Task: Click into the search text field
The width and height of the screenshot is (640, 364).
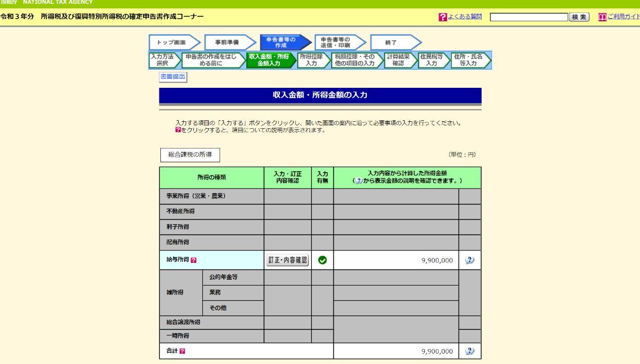Action: tap(528, 17)
